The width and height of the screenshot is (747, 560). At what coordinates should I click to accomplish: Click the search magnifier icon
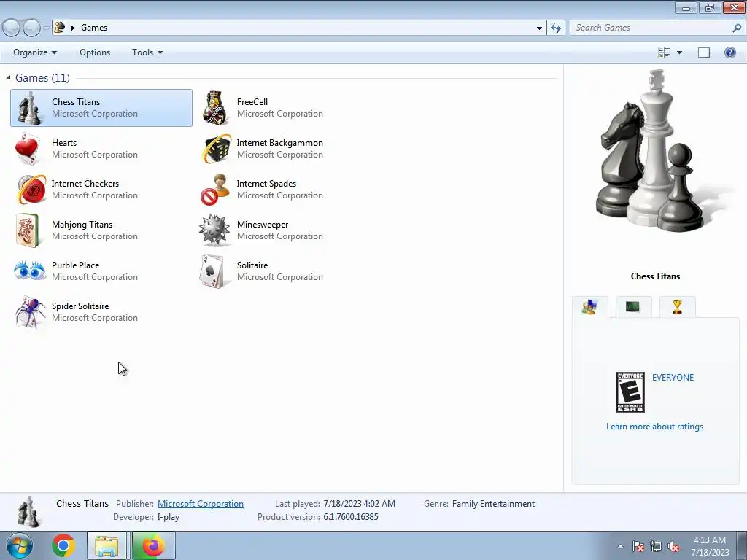[x=737, y=28]
